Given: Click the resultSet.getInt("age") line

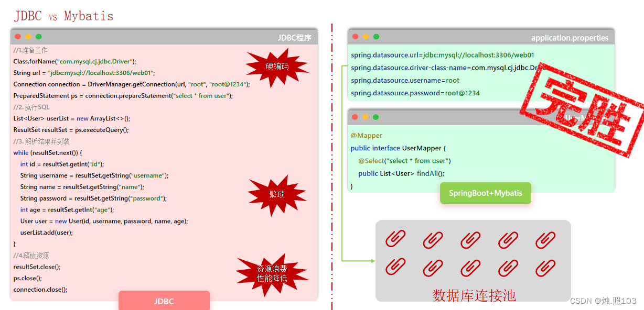Looking at the screenshot, I should (x=67, y=210).
